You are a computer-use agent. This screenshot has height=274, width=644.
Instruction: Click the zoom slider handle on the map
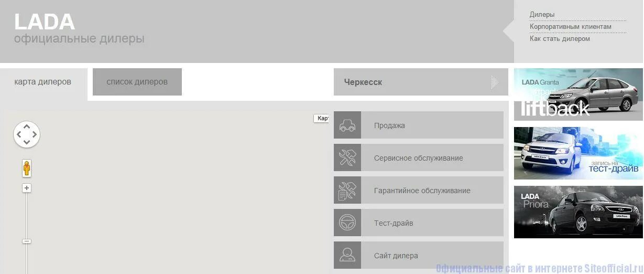coord(27,241)
